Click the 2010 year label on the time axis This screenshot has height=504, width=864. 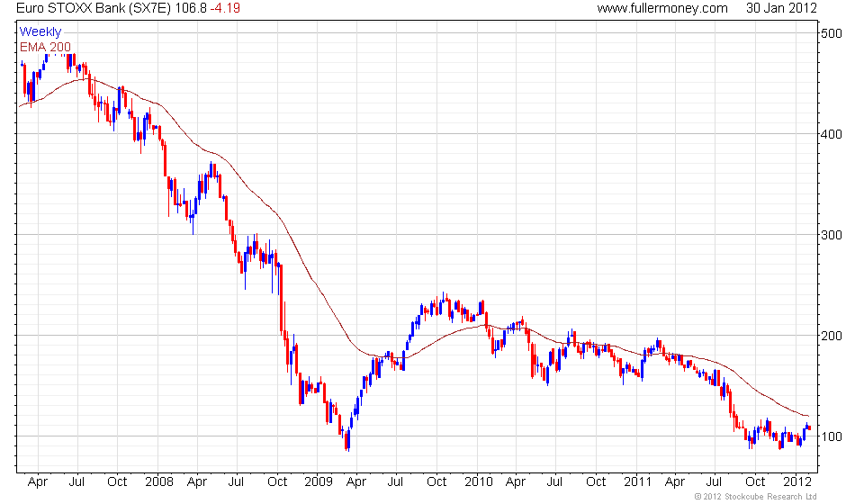pos(478,482)
